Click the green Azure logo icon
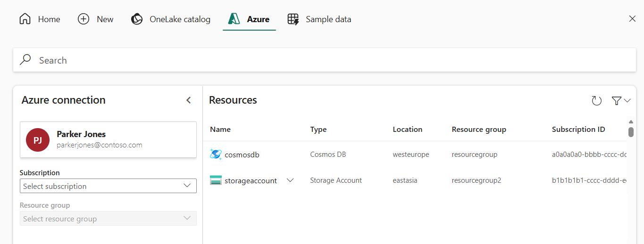The width and height of the screenshot is (644, 244). pyautogui.click(x=234, y=19)
